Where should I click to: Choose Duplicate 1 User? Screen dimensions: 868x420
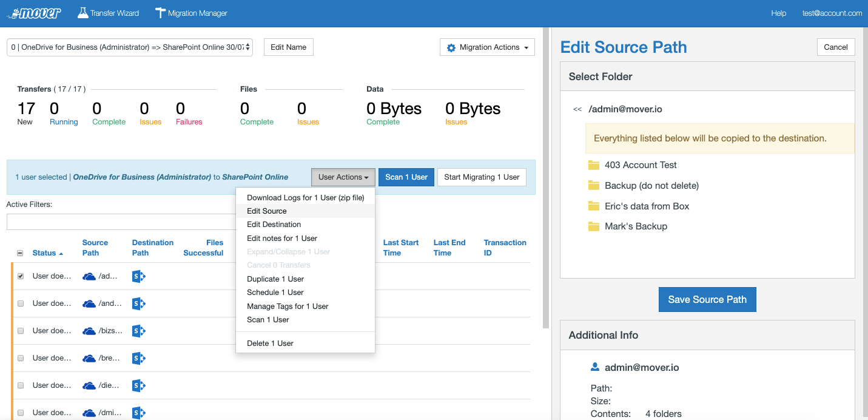pyautogui.click(x=305, y=279)
